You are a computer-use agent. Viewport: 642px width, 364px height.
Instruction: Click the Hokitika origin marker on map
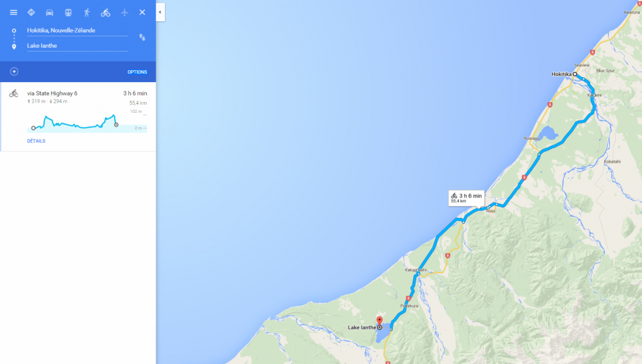(575, 74)
